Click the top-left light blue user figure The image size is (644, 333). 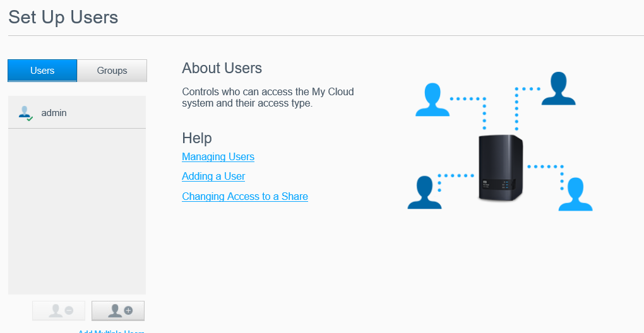[432, 100]
